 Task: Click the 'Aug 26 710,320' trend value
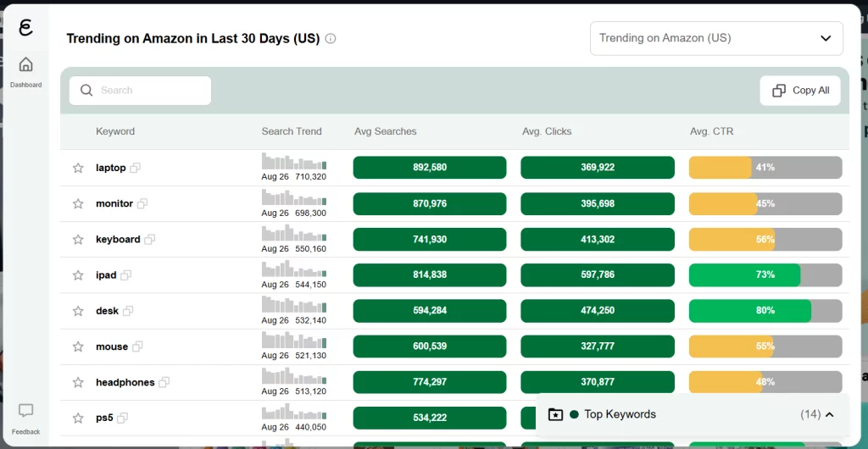click(294, 177)
